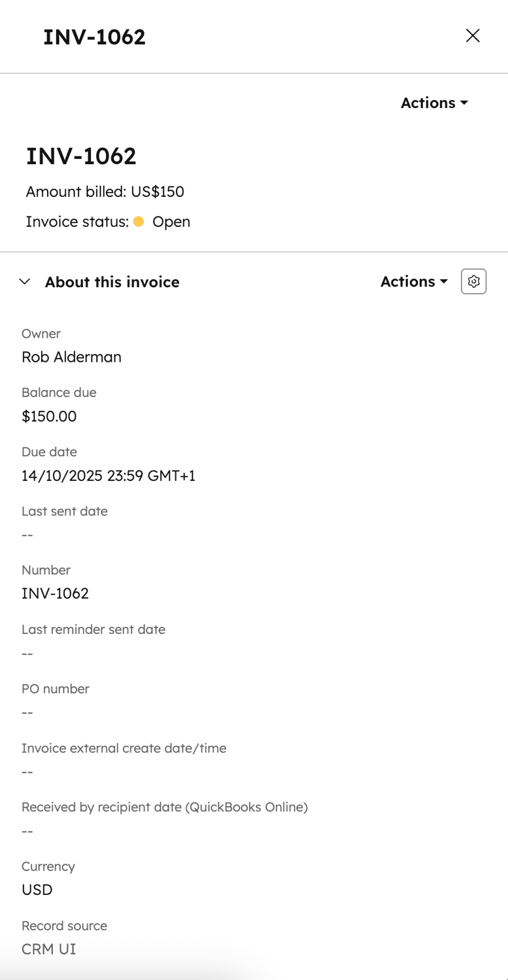508x980 pixels.
Task: Select the Last sent date placeholder dashes
Action: tap(27, 534)
